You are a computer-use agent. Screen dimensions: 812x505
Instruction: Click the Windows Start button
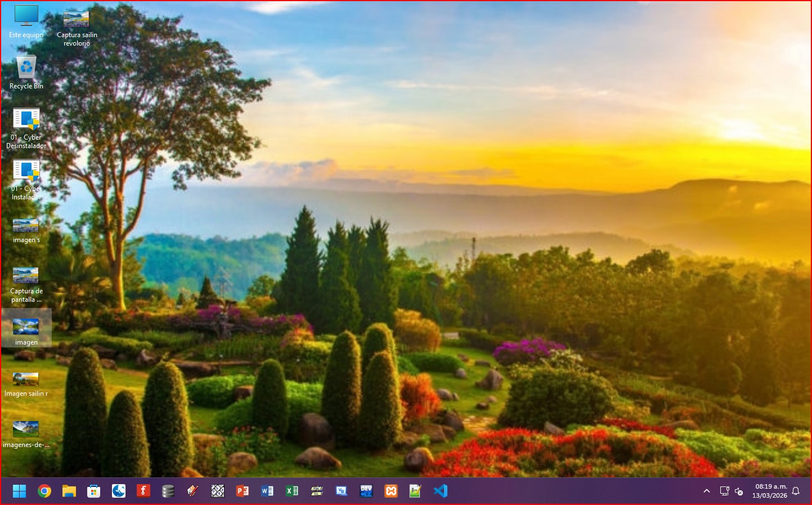pyautogui.click(x=20, y=491)
